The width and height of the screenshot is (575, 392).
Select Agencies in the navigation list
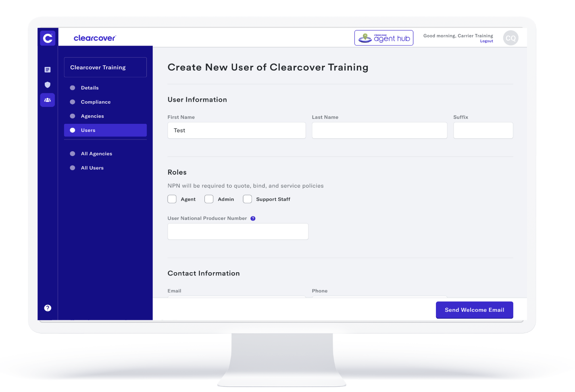coord(92,116)
